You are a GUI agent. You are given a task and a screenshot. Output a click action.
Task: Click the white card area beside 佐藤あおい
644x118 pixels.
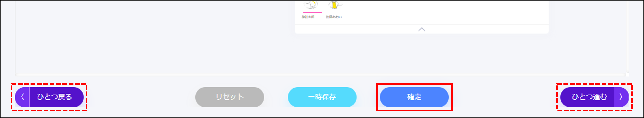445,11
